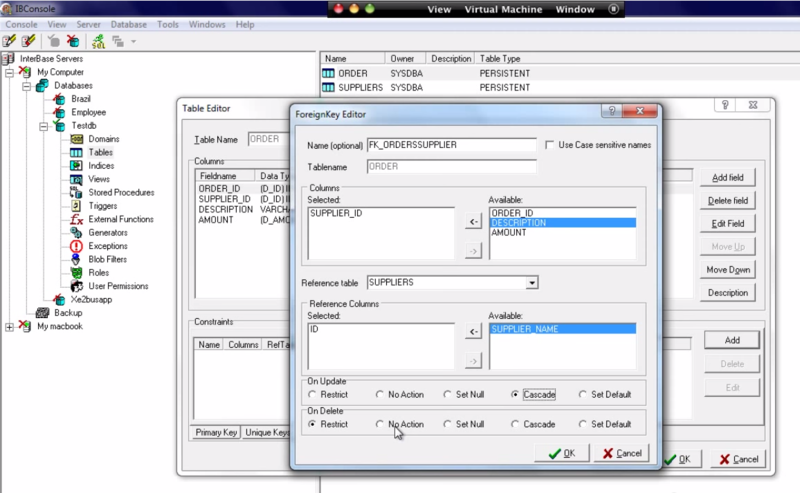Select the My macbook server icon
The width and height of the screenshot is (800, 493).
(x=25, y=326)
